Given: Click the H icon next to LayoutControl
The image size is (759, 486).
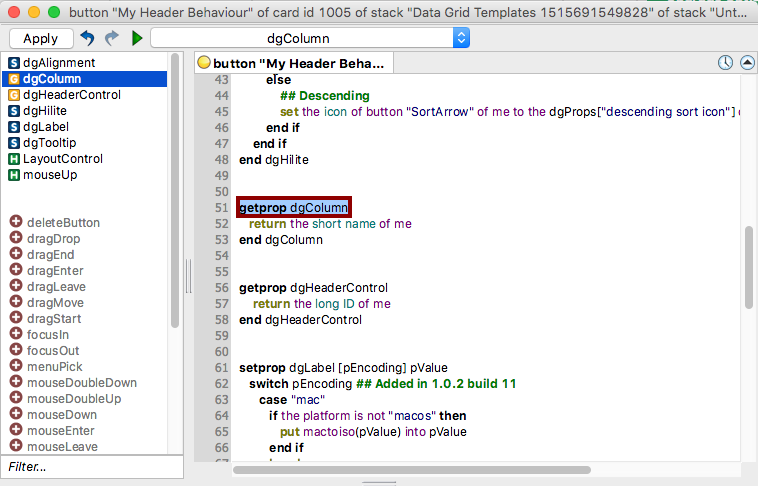Looking at the screenshot, I should [14, 159].
